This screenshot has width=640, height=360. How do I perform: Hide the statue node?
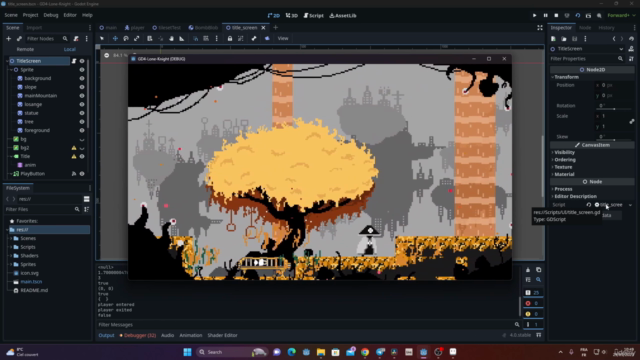coord(82,113)
